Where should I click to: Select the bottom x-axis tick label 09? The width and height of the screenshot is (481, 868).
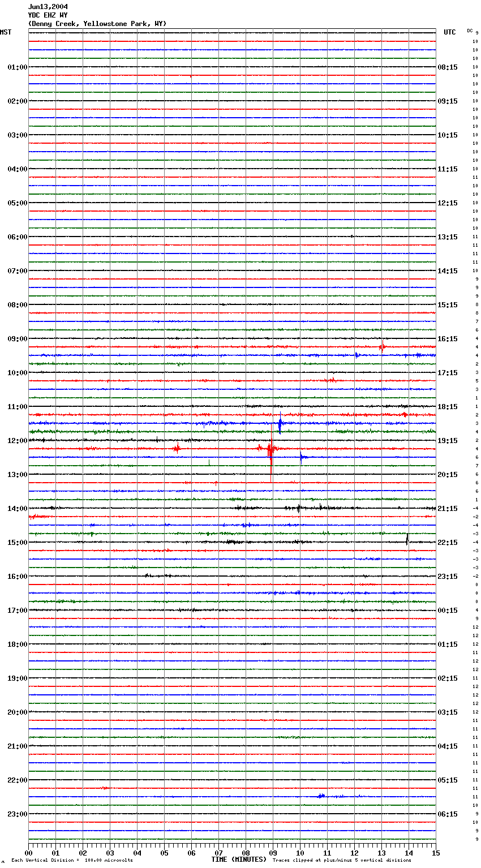[273, 853]
